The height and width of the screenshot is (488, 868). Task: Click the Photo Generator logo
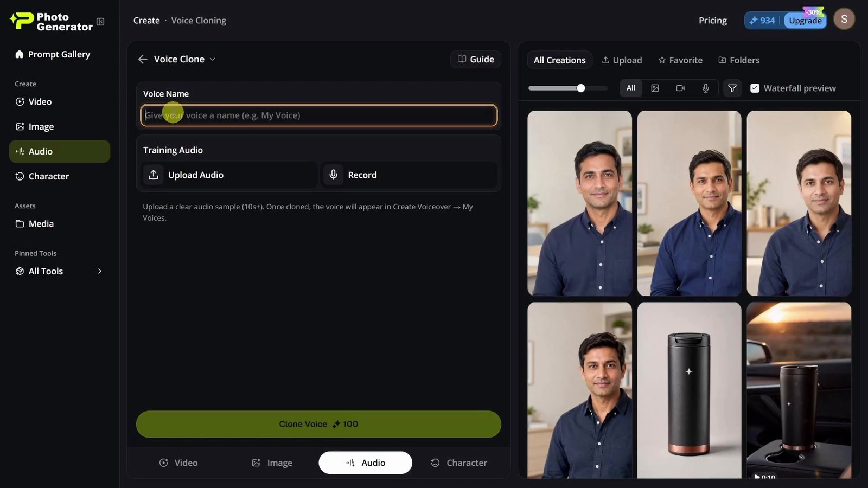tap(51, 22)
